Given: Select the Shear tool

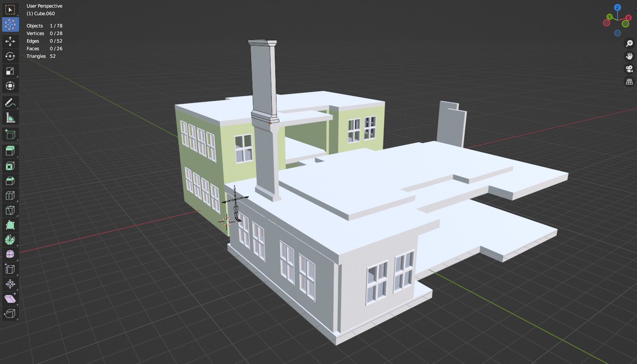Looking at the screenshot, I should pyautogui.click(x=10, y=299).
